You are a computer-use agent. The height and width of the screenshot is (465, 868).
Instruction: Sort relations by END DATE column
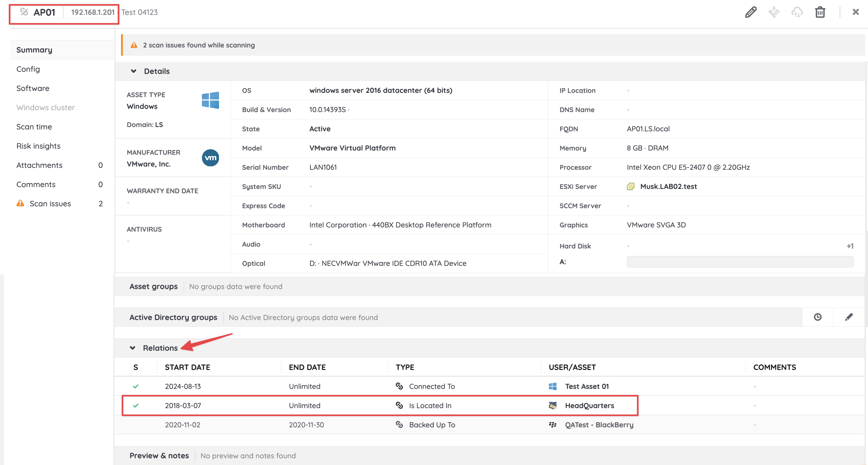click(307, 367)
